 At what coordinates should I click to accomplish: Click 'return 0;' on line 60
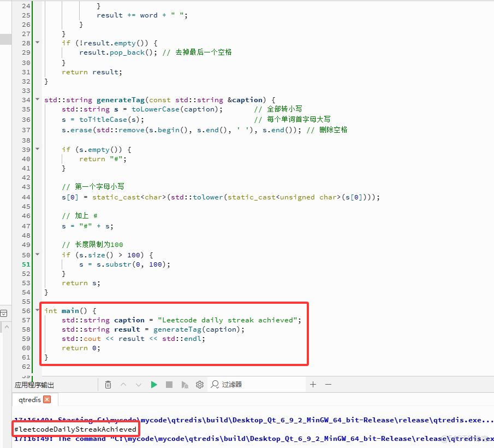pyautogui.click(x=81, y=348)
